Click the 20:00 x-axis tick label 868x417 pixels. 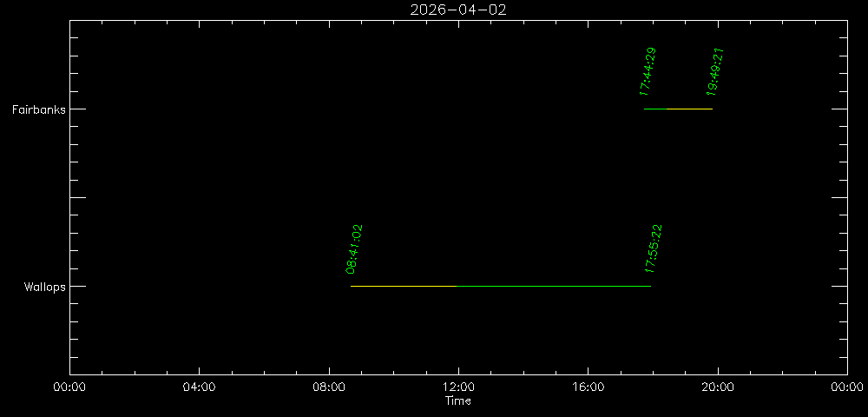click(x=718, y=387)
